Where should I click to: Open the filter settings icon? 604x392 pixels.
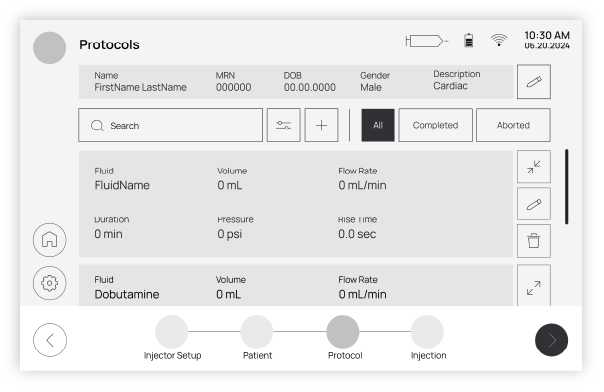click(x=284, y=125)
